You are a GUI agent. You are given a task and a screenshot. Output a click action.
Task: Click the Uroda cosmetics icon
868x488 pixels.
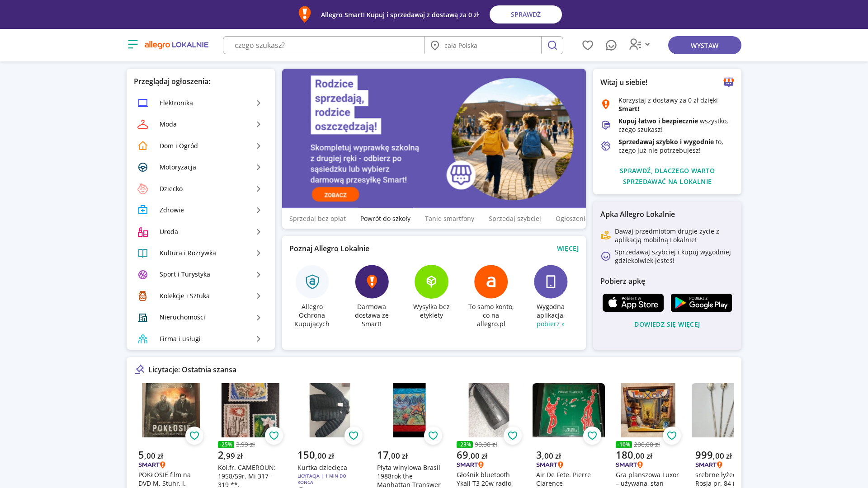point(143,232)
